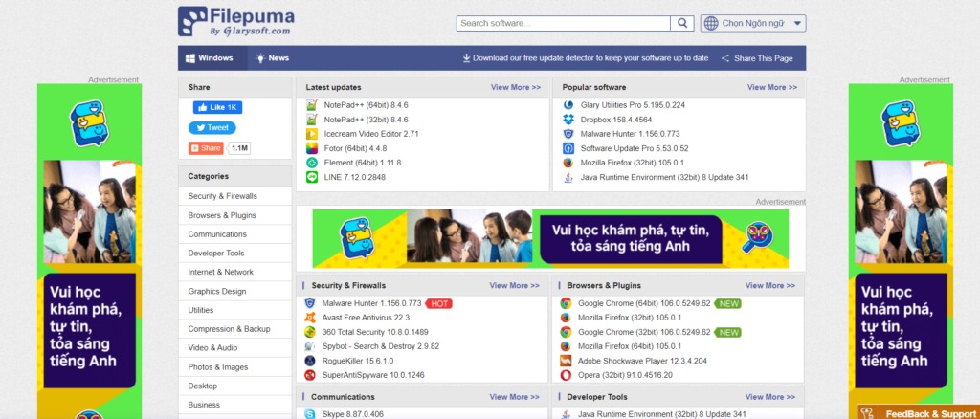Click View More in Popular software

(x=772, y=87)
